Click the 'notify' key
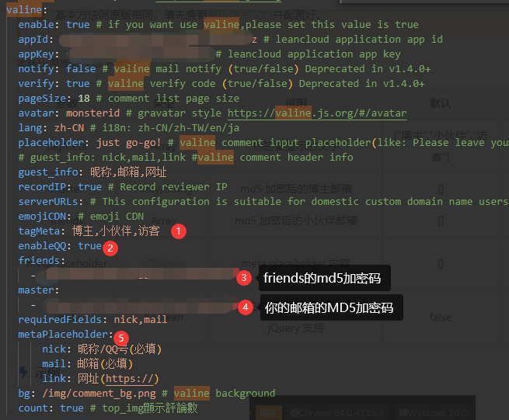The width and height of the screenshot is (509, 420). coord(36,69)
